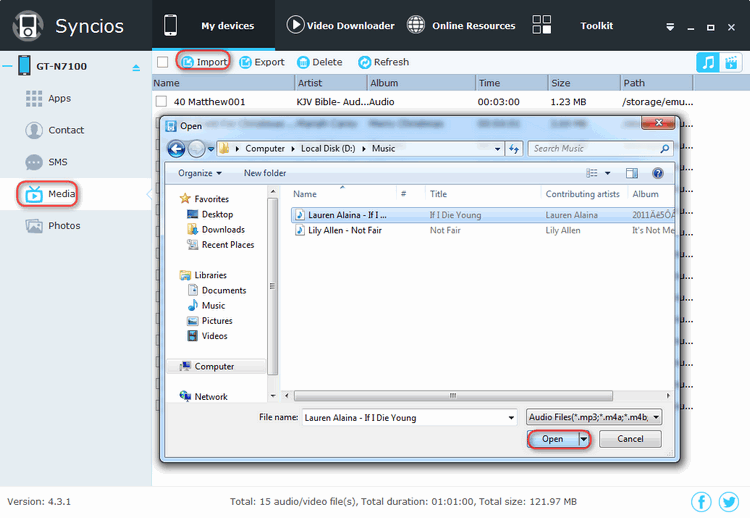Open dialog help icon
Screen dimensions: 750x518
click(x=658, y=173)
